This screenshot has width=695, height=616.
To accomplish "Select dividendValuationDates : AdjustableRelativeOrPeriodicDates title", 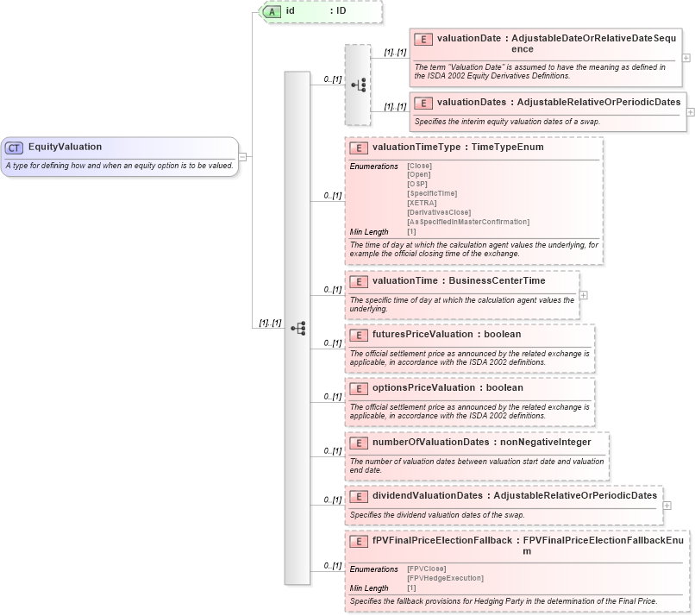I will (x=515, y=495).
